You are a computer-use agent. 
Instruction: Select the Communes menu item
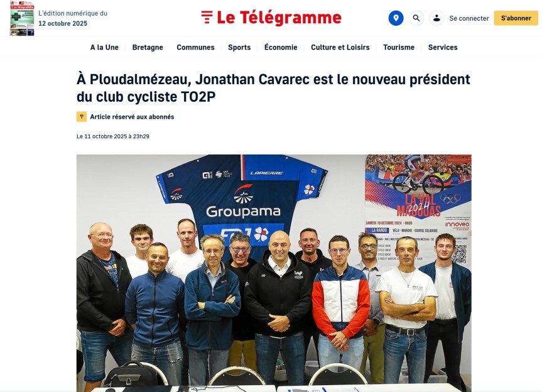[195, 47]
